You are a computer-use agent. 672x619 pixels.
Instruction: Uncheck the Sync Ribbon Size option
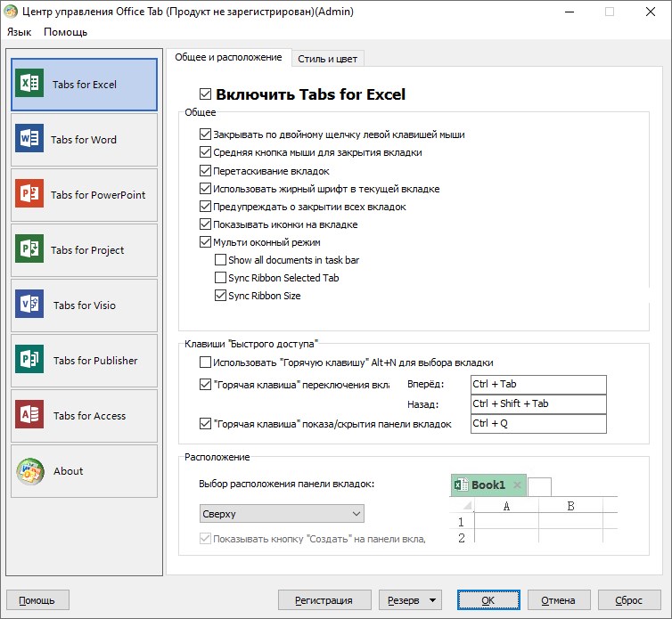(x=220, y=295)
